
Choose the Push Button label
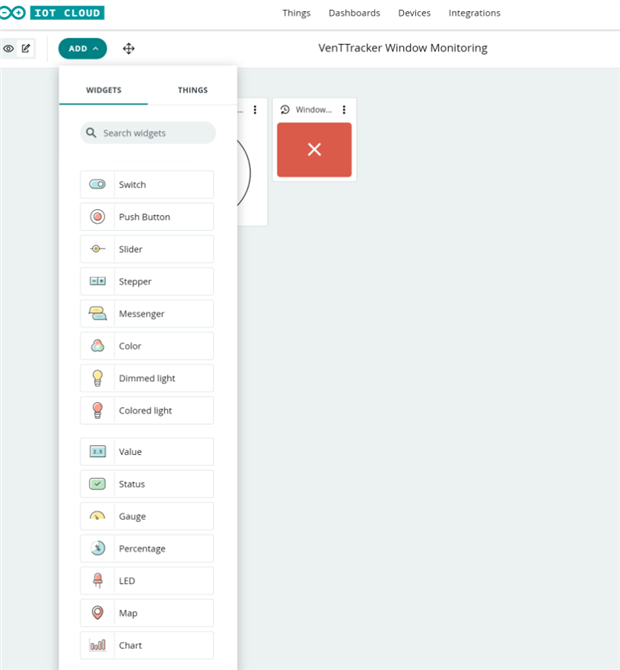click(144, 217)
